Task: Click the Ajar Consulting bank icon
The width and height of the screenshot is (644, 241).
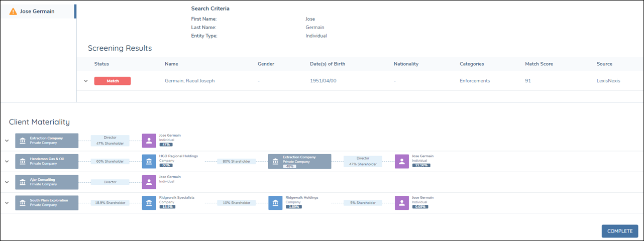Action: tap(22, 182)
